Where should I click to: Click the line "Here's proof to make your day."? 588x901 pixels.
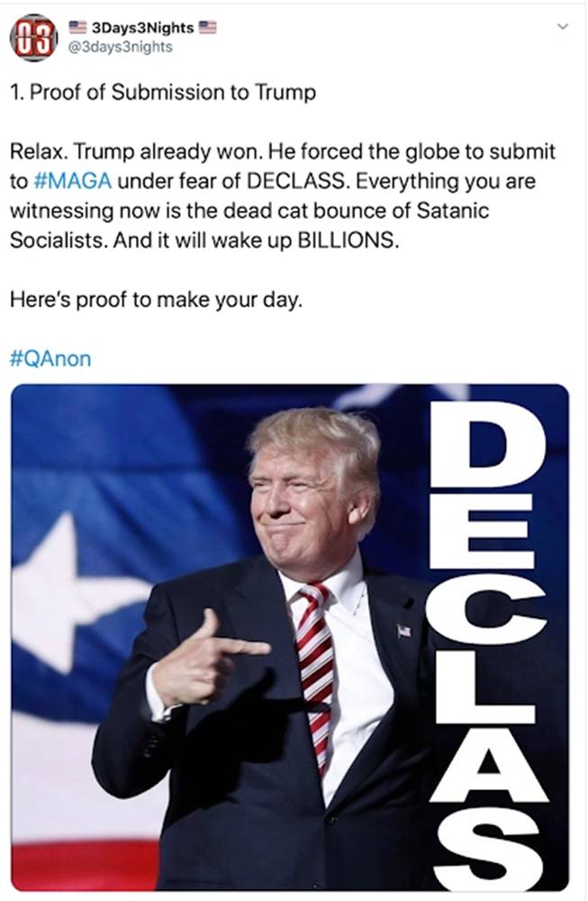156,300
